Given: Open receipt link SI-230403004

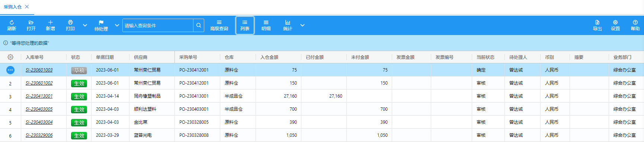Looking at the screenshot, I should coord(39,122).
